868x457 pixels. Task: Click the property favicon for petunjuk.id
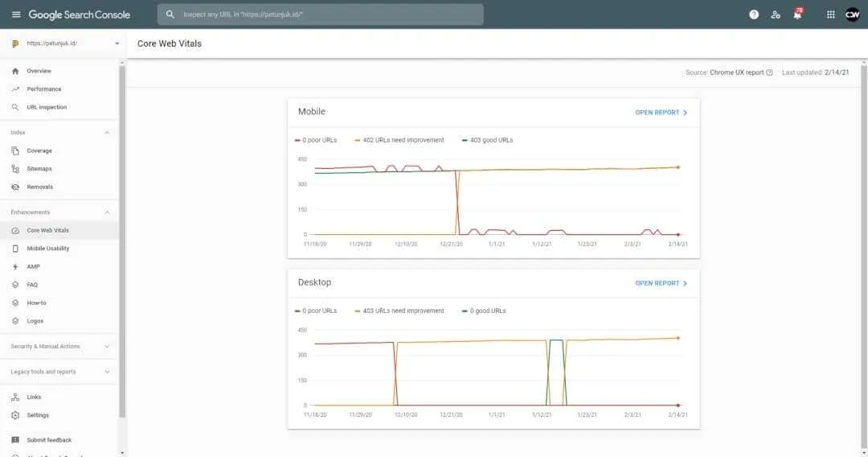pyautogui.click(x=15, y=43)
